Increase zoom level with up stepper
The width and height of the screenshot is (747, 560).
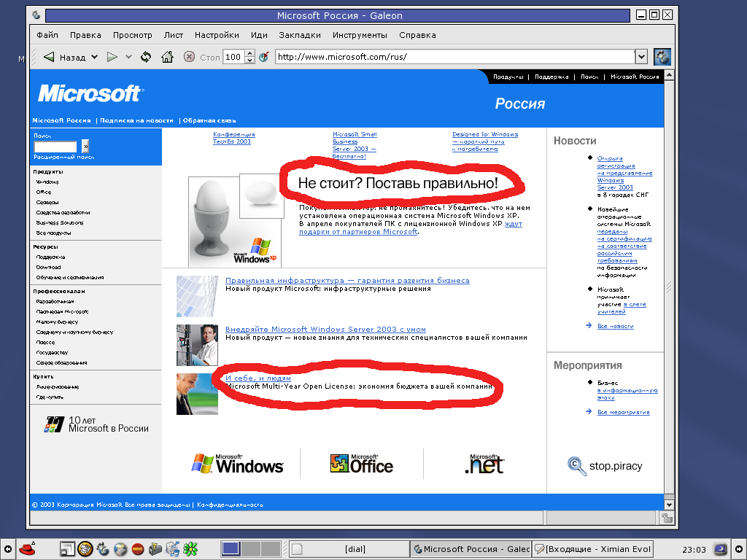pyautogui.click(x=250, y=53)
